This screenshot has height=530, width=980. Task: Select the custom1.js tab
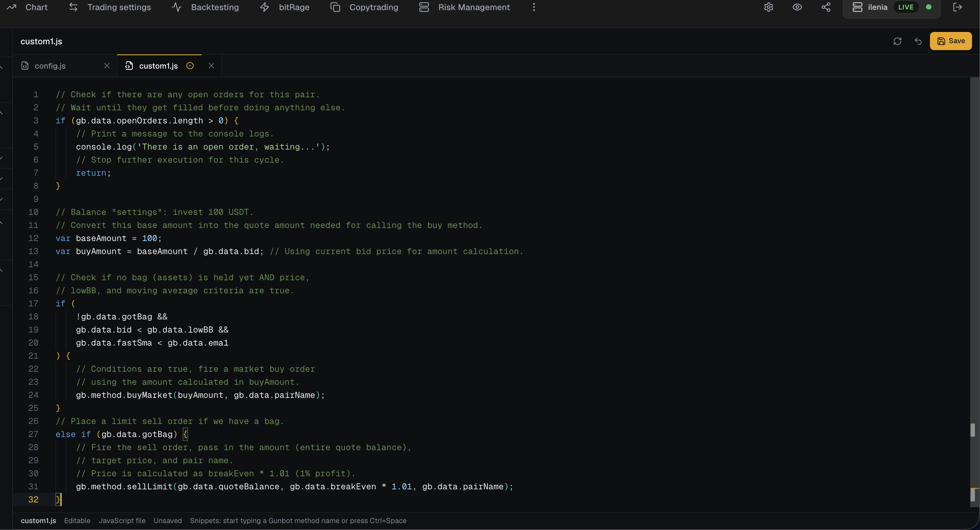click(x=158, y=66)
